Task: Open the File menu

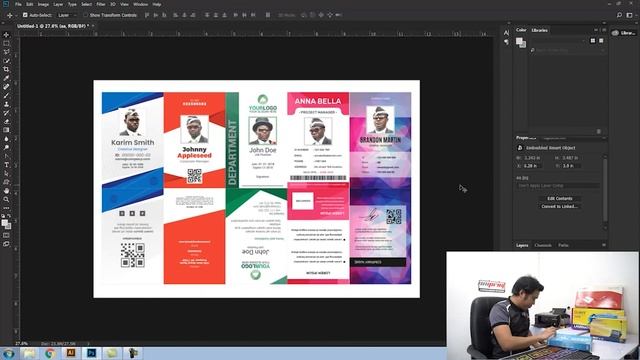Action: click(x=18, y=4)
